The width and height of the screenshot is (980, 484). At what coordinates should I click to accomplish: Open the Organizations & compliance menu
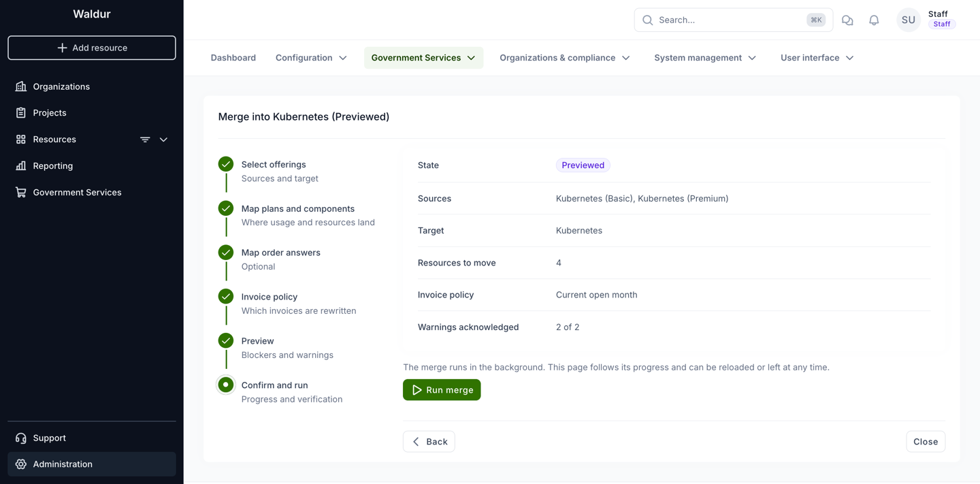[565, 58]
